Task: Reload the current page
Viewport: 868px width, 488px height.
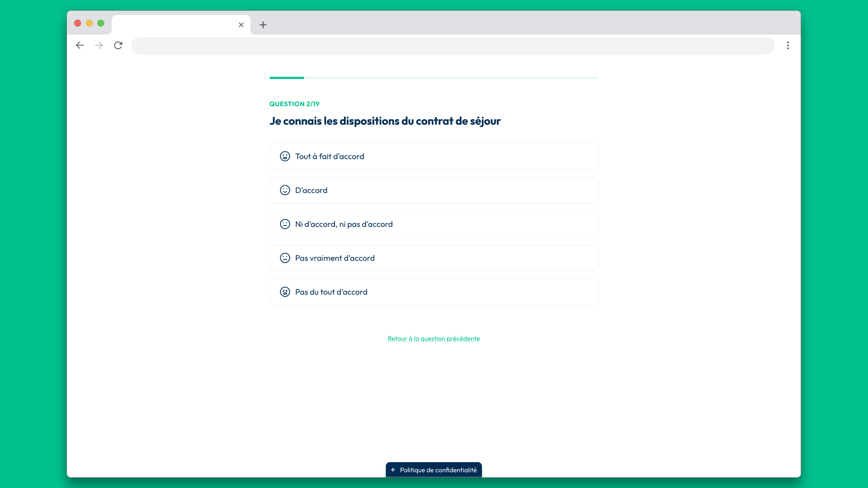Action: coord(118,45)
